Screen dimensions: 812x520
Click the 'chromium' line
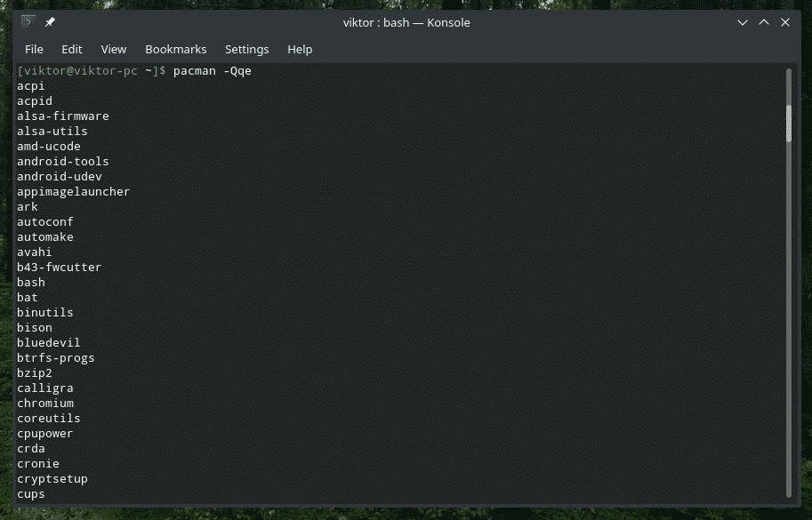tap(45, 403)
